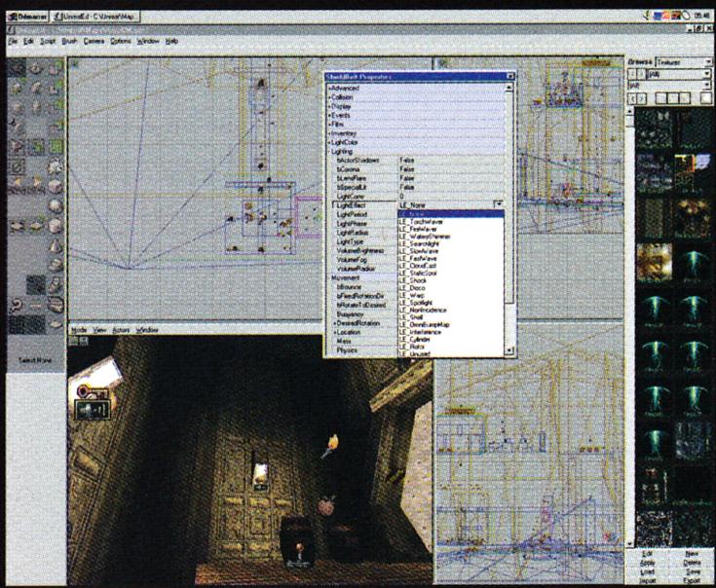Click the properties window scroll-up arrow
Screen dimensions: 716x588
509,88
